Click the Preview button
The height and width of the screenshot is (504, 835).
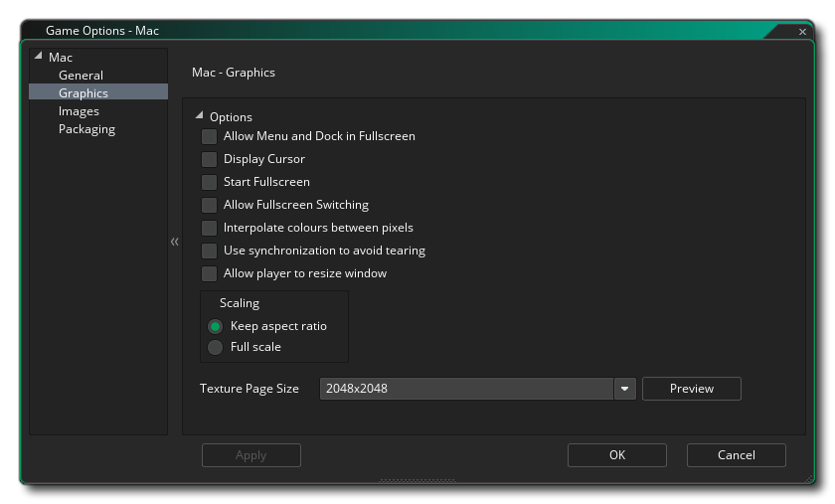tap(691, 389)
